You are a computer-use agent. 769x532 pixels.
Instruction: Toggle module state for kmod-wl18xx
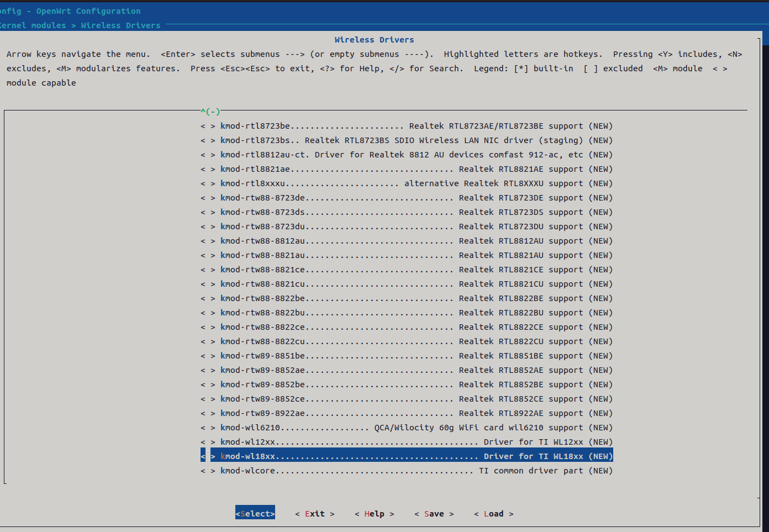point(208,456)
